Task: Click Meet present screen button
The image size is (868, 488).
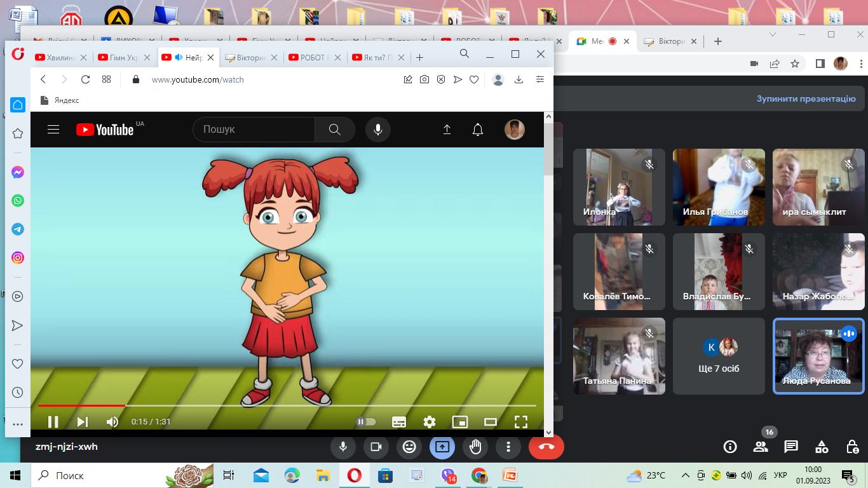Action: point(442,447)
